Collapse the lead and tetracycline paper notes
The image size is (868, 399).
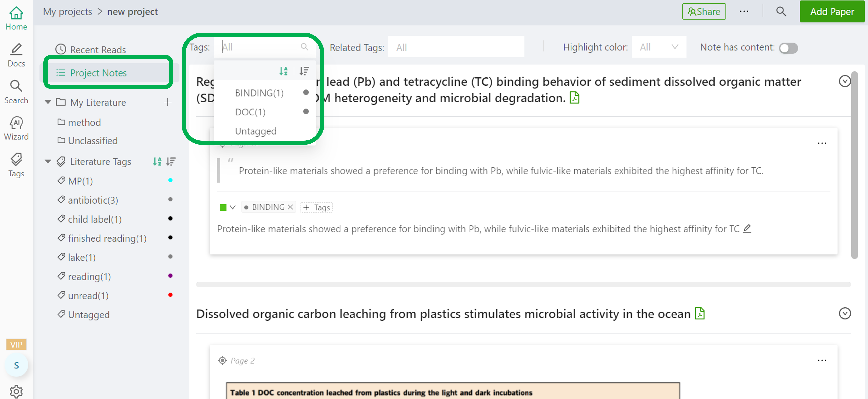[x=845, y=81]
